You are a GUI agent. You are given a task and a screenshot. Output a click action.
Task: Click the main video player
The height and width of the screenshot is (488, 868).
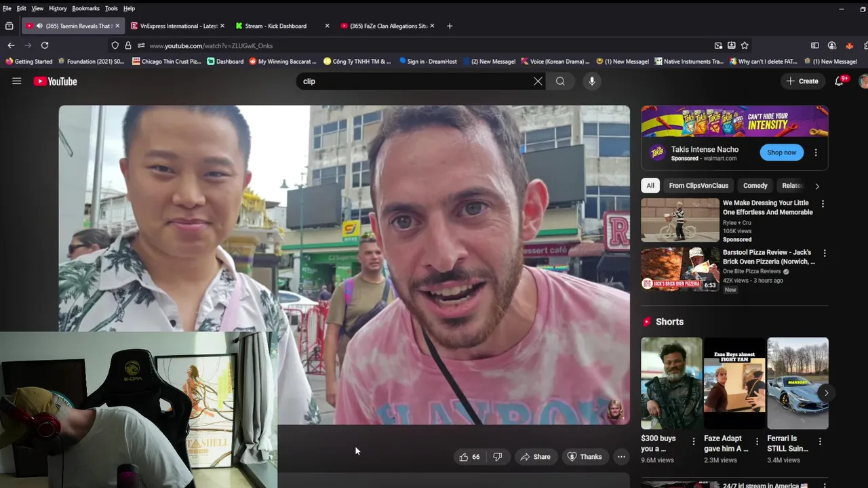344,264
